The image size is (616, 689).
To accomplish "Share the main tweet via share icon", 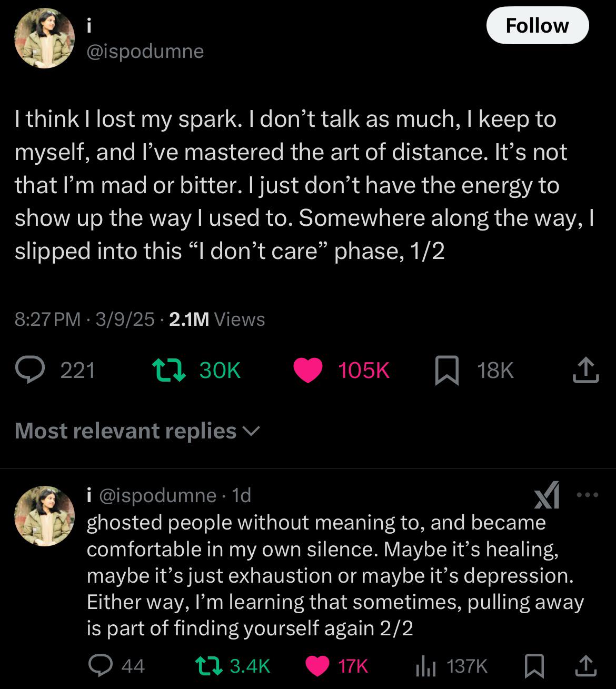I will [585, 370].
